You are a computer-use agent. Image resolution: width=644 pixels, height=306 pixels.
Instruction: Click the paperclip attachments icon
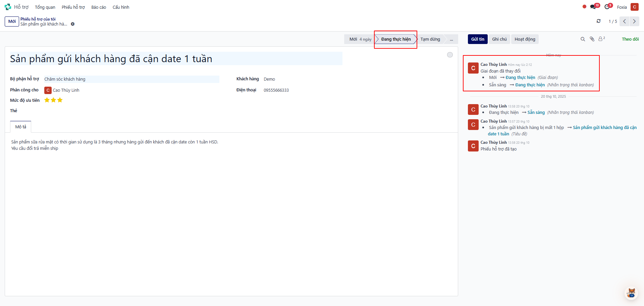coord(592,39)
